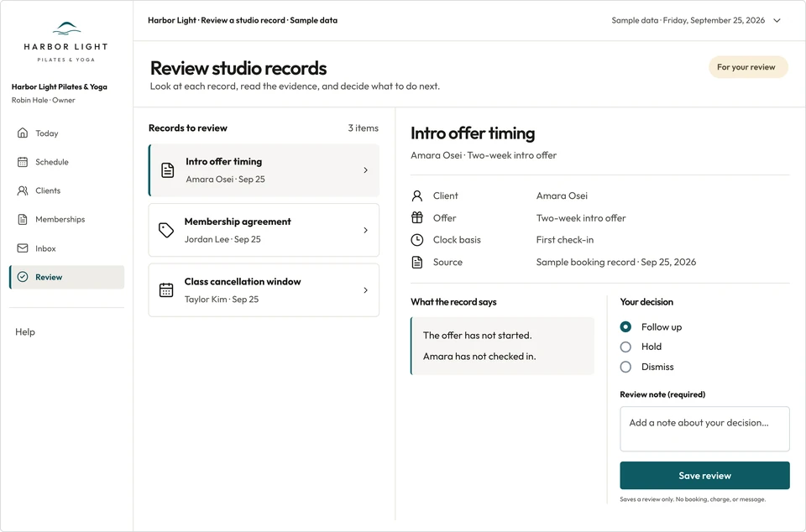Click the Save review button

[704, 476]
